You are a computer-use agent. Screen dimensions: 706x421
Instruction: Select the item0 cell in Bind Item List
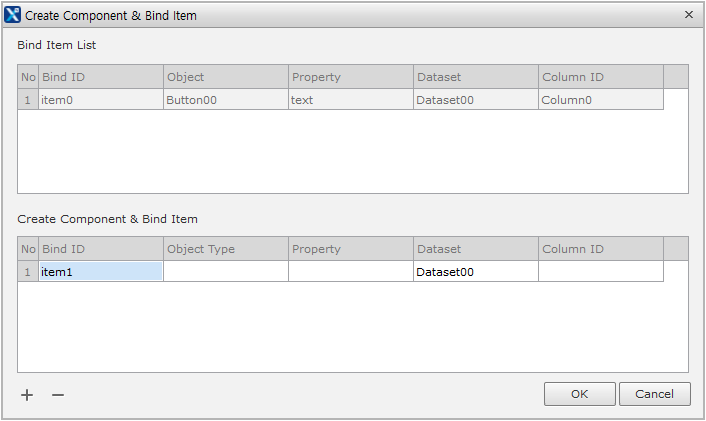tap(100, 100)
